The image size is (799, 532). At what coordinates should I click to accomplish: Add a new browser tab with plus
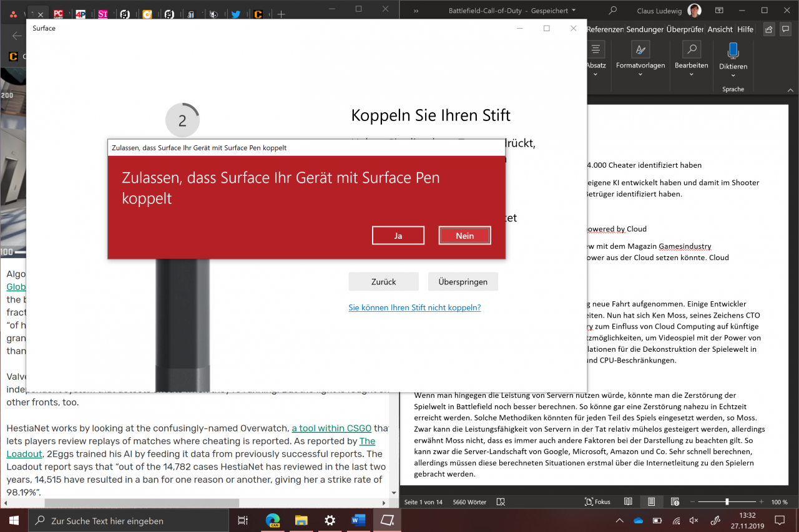coord(282,13)
